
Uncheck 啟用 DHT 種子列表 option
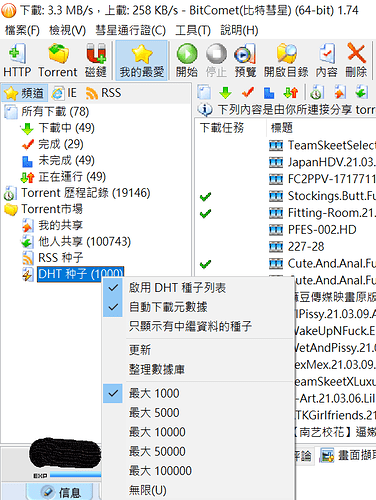click(x=199, y=288)
